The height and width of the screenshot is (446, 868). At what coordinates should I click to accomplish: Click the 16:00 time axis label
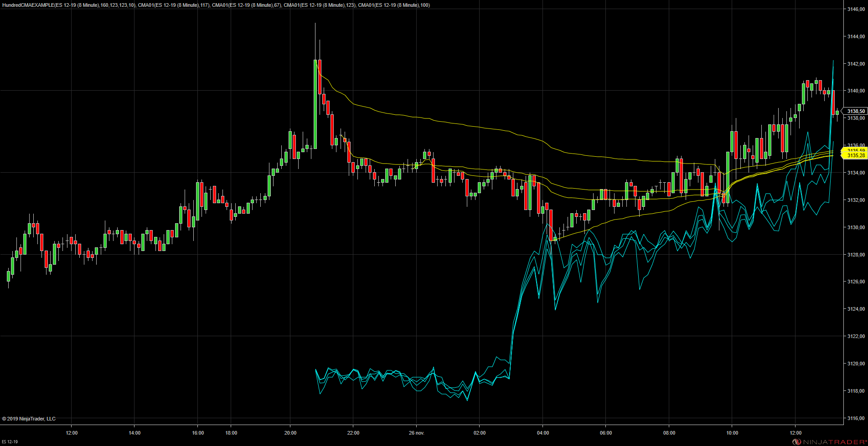198,433
